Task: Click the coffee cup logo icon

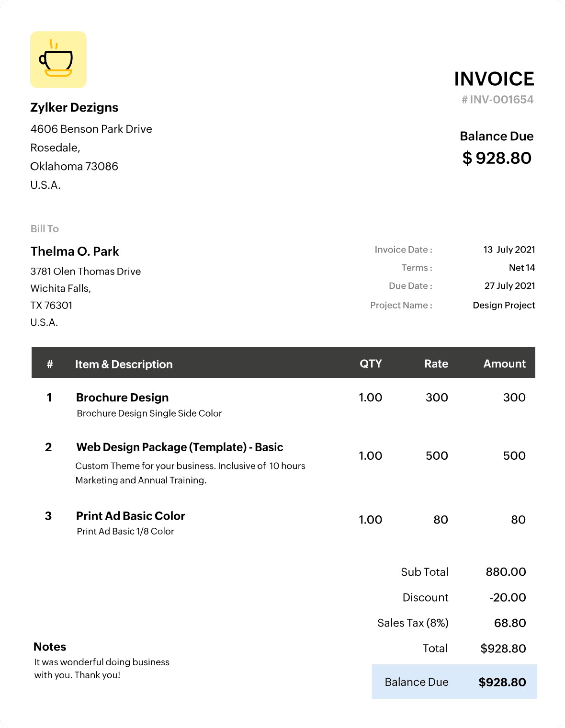Action: click(x=58, y=60)
